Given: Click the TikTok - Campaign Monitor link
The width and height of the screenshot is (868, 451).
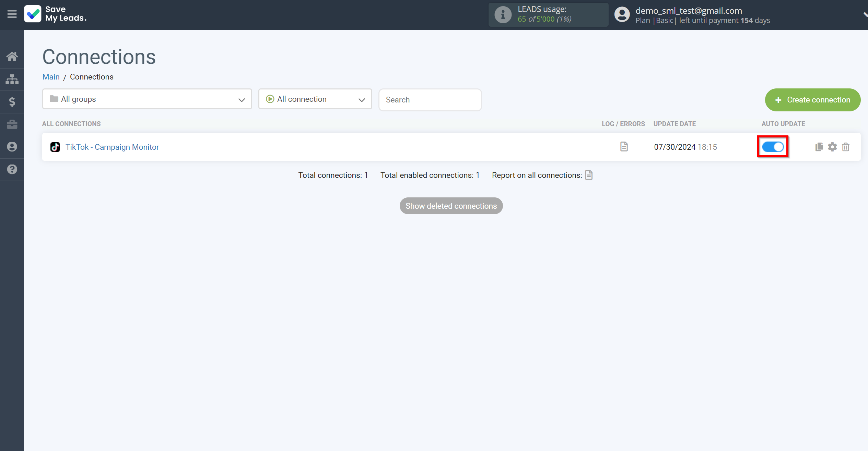Looking at the screenshot, I should point(113,147).
